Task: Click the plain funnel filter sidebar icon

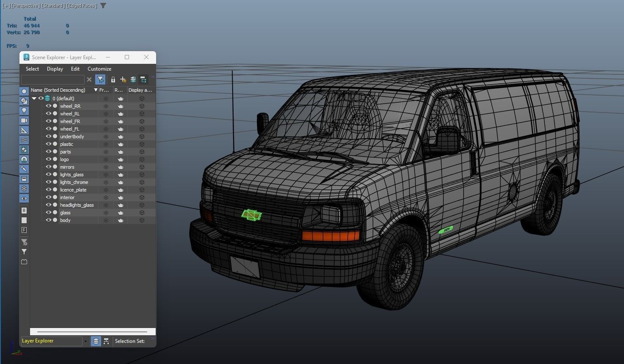Action: pyautogui.click(x=24, y=252)
